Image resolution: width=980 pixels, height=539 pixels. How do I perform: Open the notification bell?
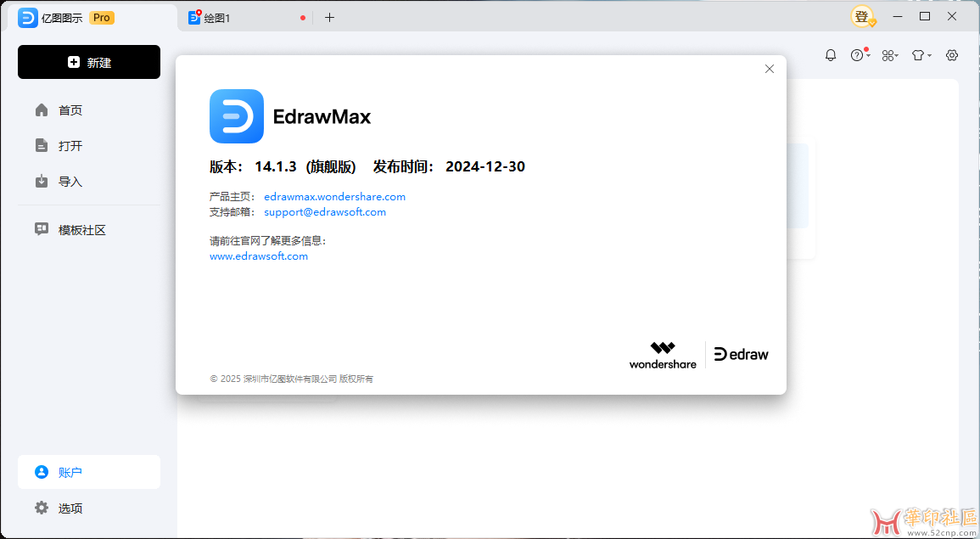tap(831, 54)
